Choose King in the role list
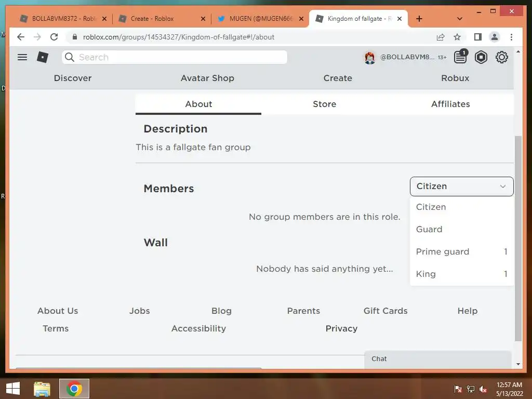532x399 pixels. point(461,274)
